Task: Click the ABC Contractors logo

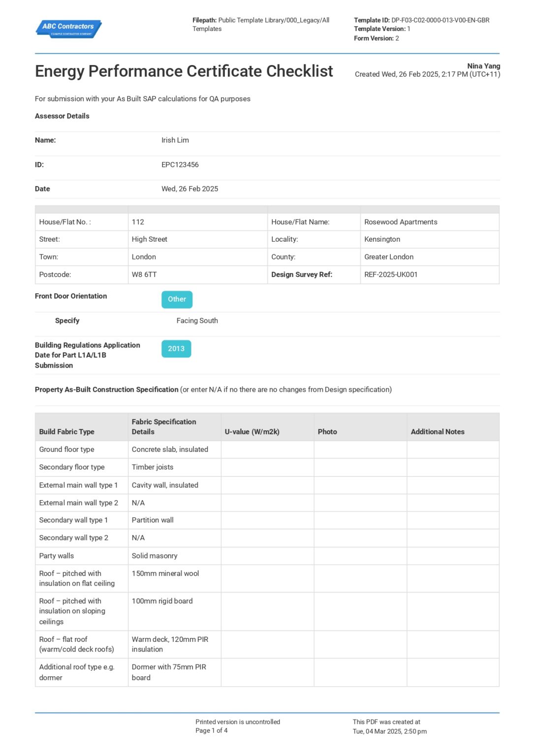Action: point(68,29)
